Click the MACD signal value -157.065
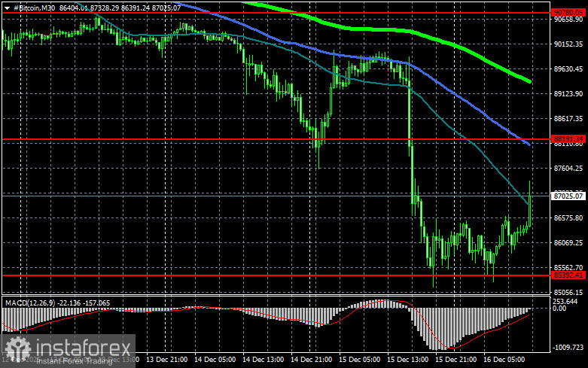This screenshot has height=368, width=588. [96, 303]
